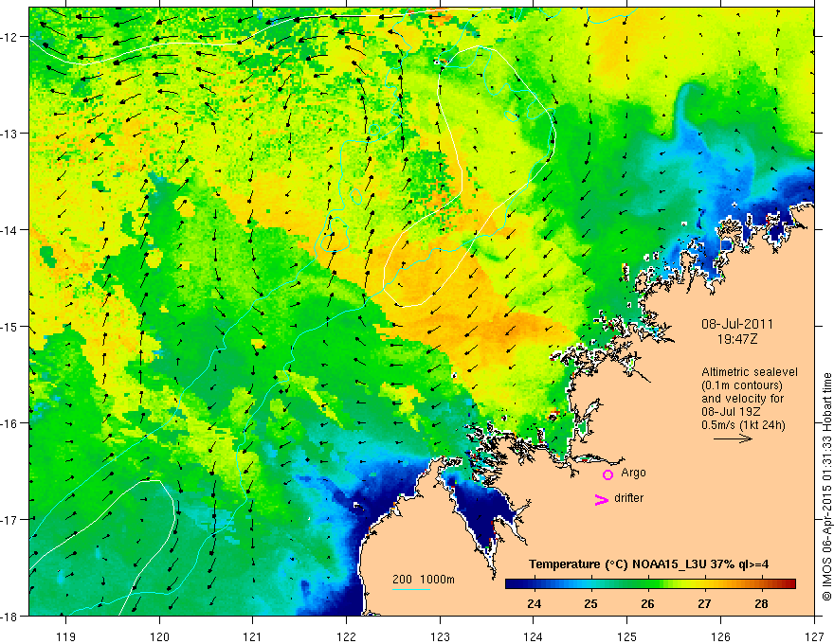This screenshot has width=834, height=644.
Task: Click the colorbar value 26
Action: (x=647, y=603)
